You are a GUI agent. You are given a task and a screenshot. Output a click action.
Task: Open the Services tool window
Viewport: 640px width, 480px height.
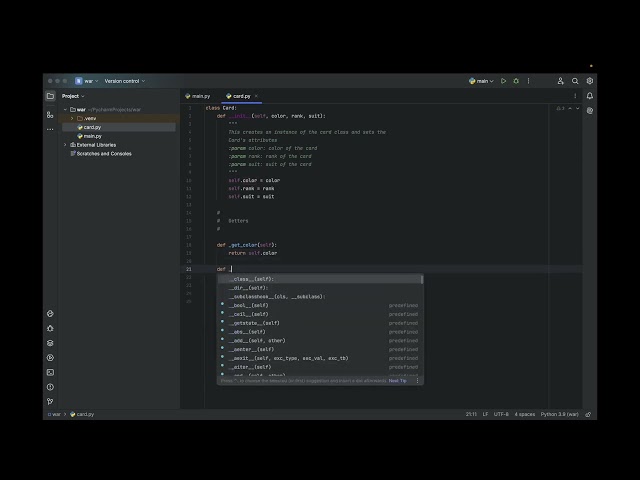(x=50, y=358)
